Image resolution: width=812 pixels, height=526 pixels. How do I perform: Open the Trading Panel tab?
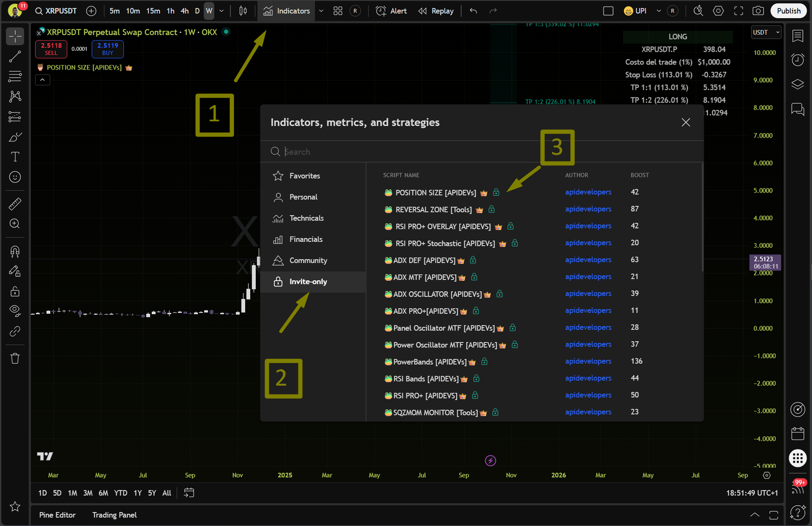point(115,515)
